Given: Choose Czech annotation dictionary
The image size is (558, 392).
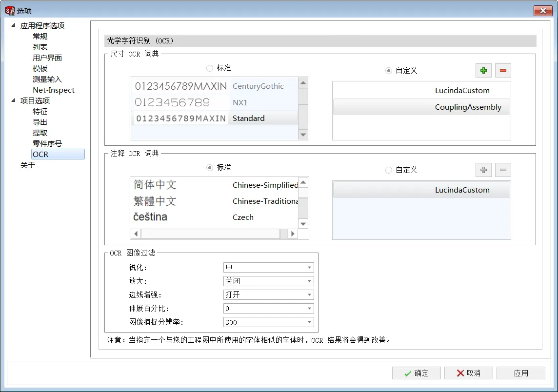Looking at the screenshot, I should 214,217.
